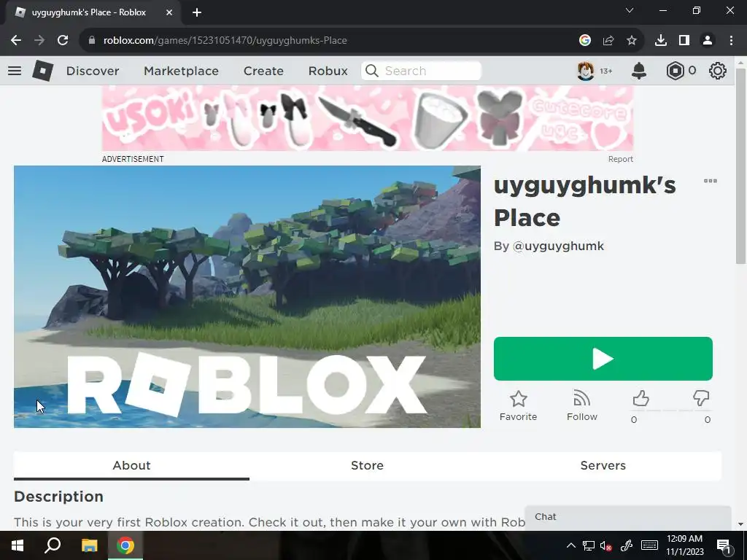Open network status tray icon
Screen dimensions: 747x560
pyautogui.click(x=589, y=545)
